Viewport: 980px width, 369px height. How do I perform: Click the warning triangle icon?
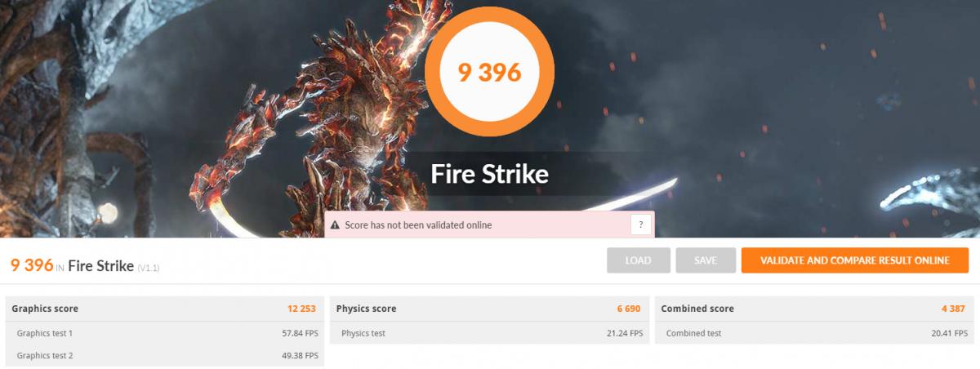335,225
